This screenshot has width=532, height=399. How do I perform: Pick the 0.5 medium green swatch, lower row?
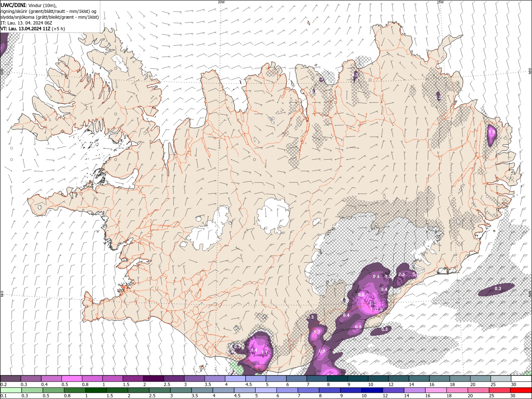(x=54, y=390)
